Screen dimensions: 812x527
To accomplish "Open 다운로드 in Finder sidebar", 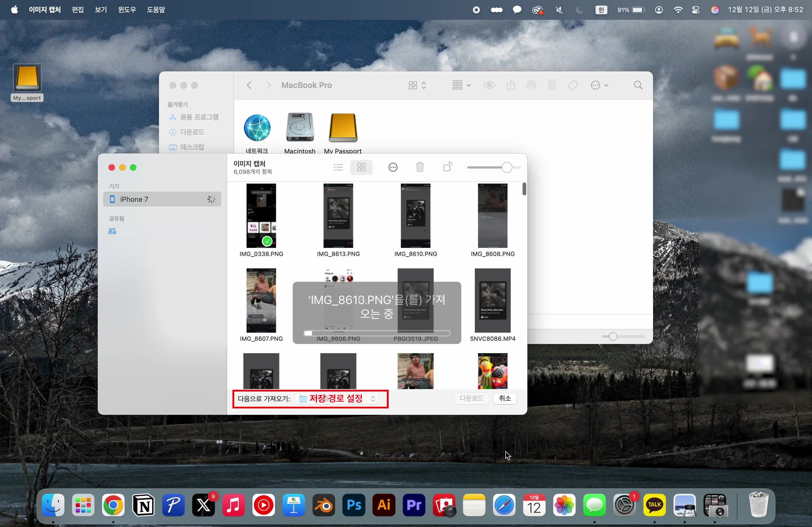I will [x=187, y=132].
